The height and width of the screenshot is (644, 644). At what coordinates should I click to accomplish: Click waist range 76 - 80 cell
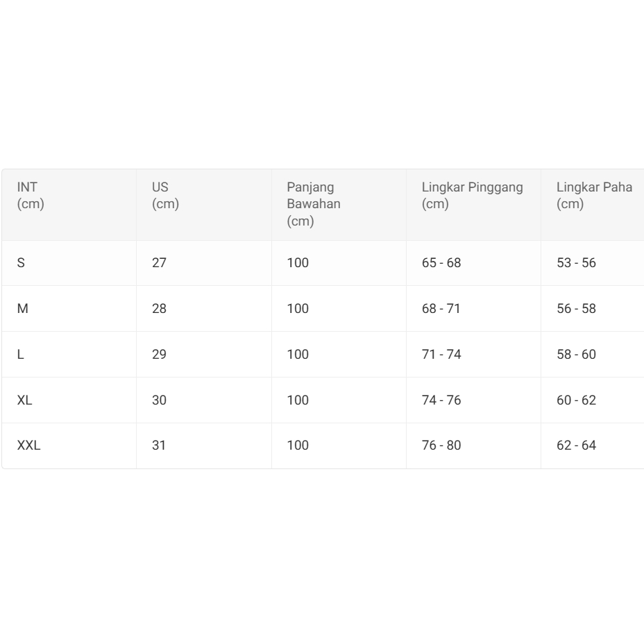coord(441,446)
